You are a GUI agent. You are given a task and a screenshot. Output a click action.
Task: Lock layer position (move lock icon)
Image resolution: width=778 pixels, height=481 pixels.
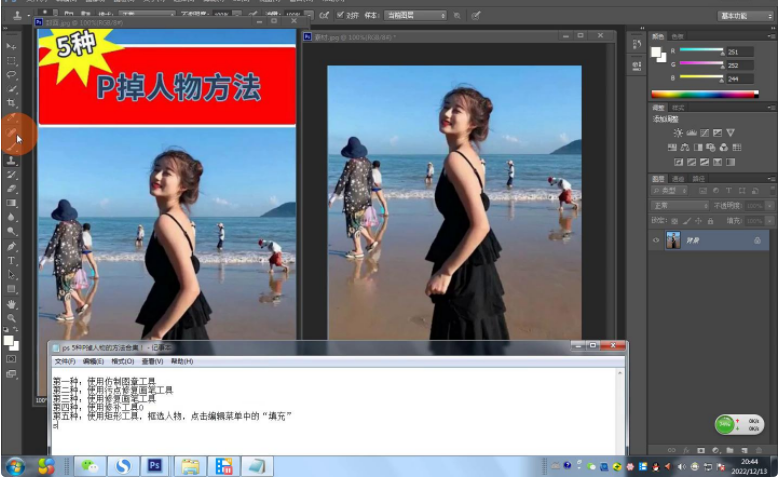[699, 221]
